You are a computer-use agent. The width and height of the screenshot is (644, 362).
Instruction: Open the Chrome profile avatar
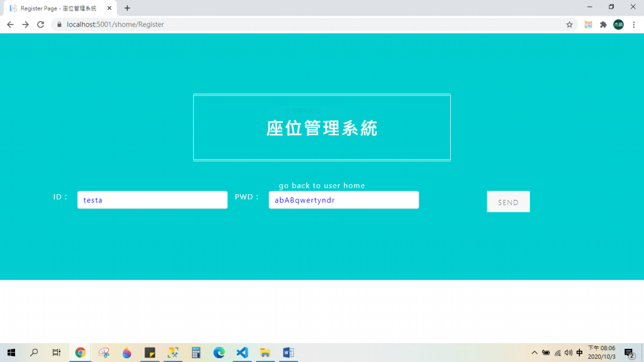click(619, 25)
